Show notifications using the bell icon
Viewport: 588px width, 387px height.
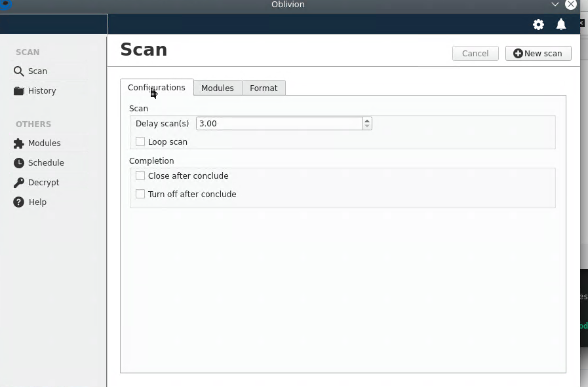[x=561, y=24]
